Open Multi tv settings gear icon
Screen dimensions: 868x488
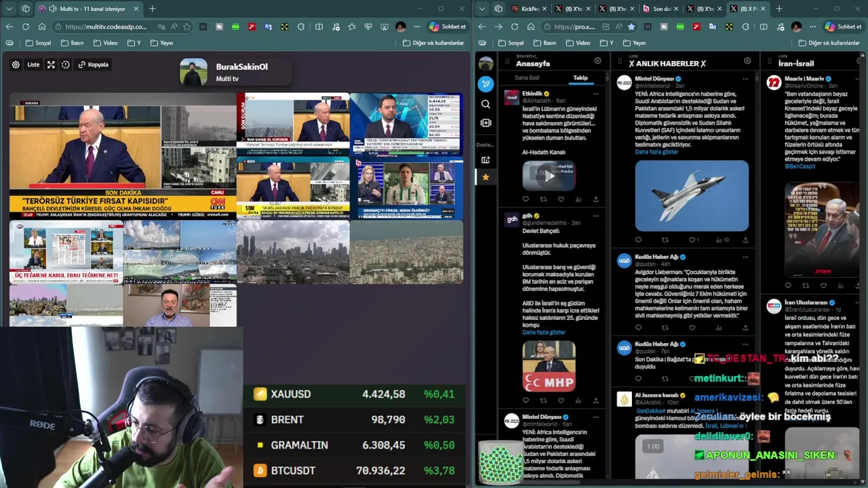pyautogui.click(x=16, y=64)
